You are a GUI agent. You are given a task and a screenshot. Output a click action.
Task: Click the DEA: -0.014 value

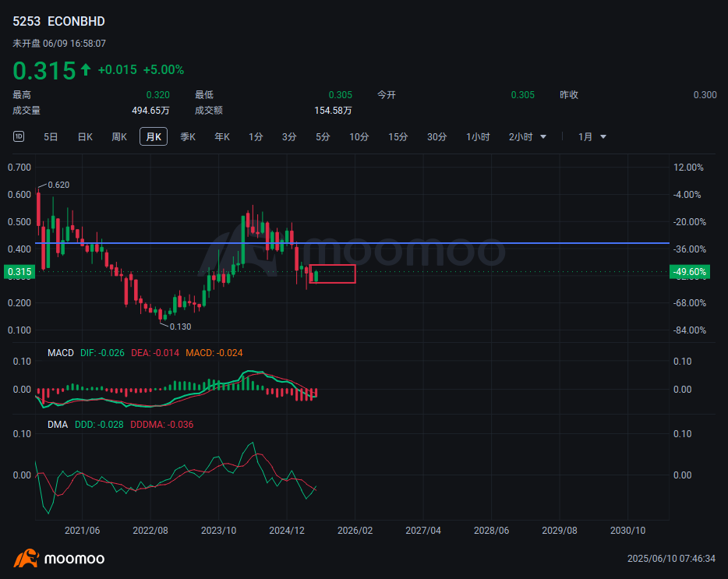155,353
